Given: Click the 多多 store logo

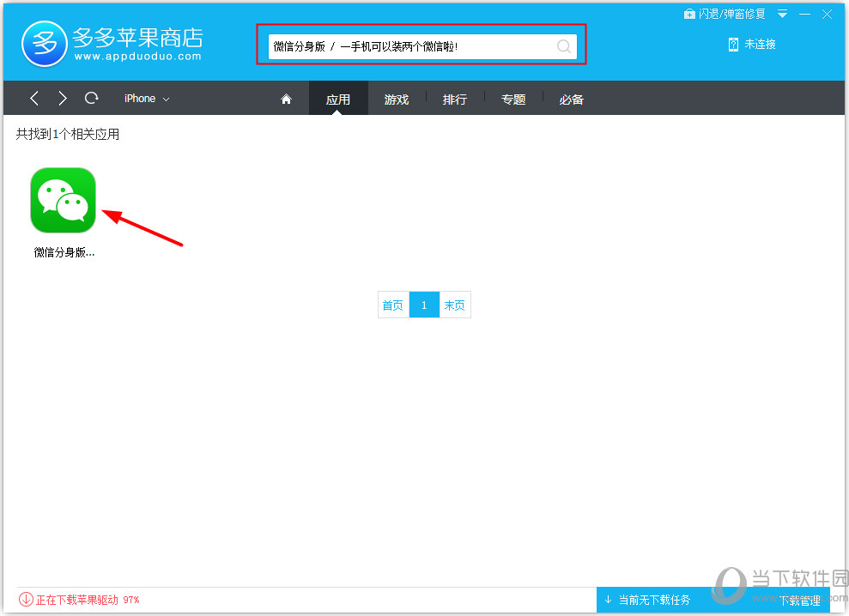Looking at the screenshot, I should [x=45, y=43].
